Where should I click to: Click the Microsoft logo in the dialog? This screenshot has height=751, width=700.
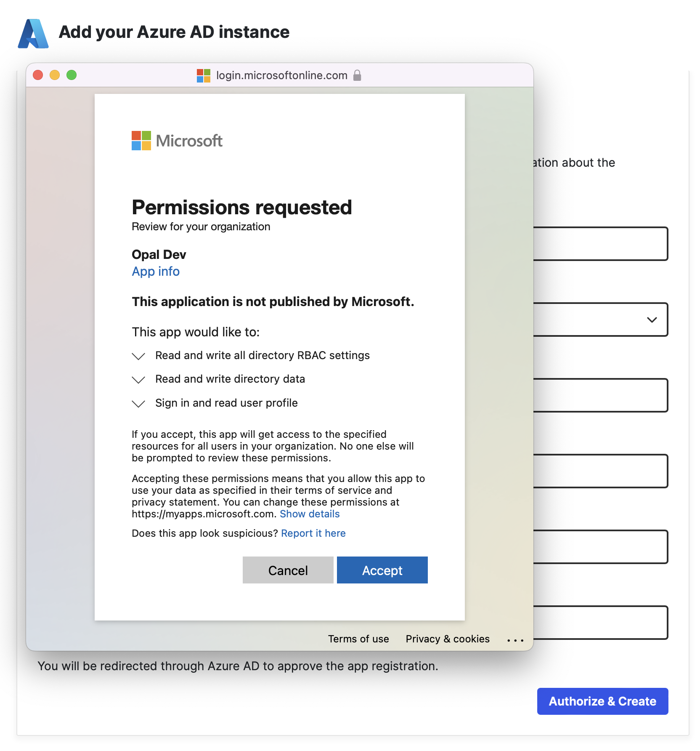(x=177, y=141)
